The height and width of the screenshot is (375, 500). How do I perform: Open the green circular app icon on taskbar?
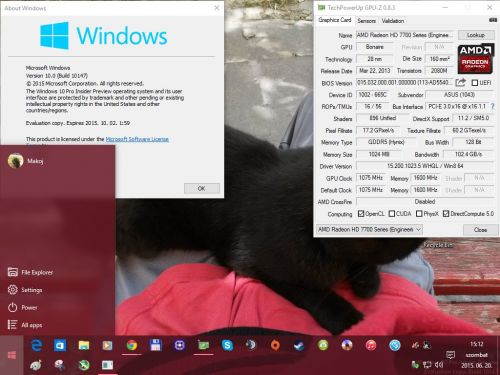[x=323, y=345]
